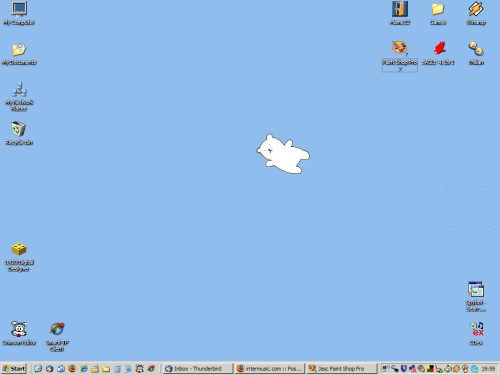
Task: Launch Firefox from the quick launch bar
Action: tap(72, 368)
